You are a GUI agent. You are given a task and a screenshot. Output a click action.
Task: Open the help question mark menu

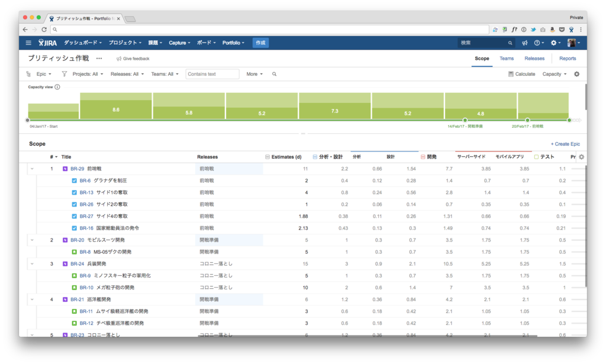coord(539,43)
